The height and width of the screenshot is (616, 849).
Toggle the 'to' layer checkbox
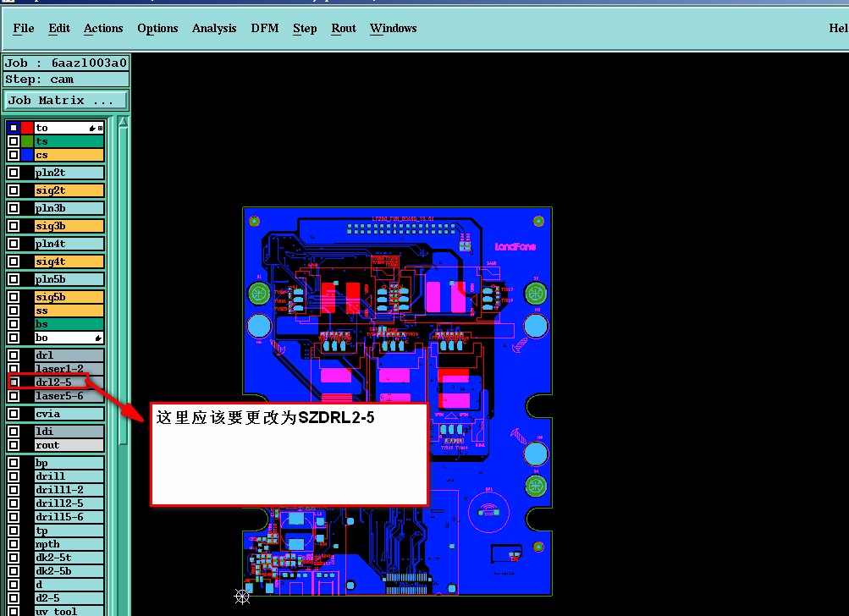coord(14,128)
